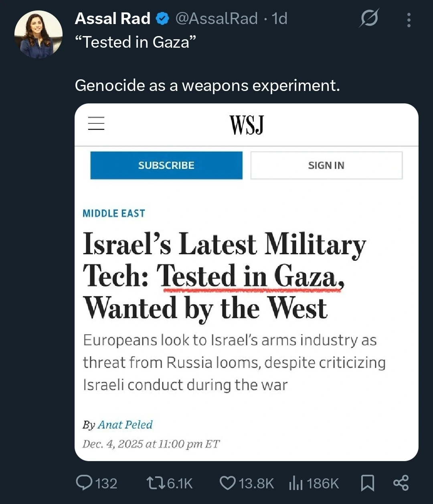This screenshot has width=433, height=504.
Task: Open the three-dot more options menu
Action: click(409, 20)
